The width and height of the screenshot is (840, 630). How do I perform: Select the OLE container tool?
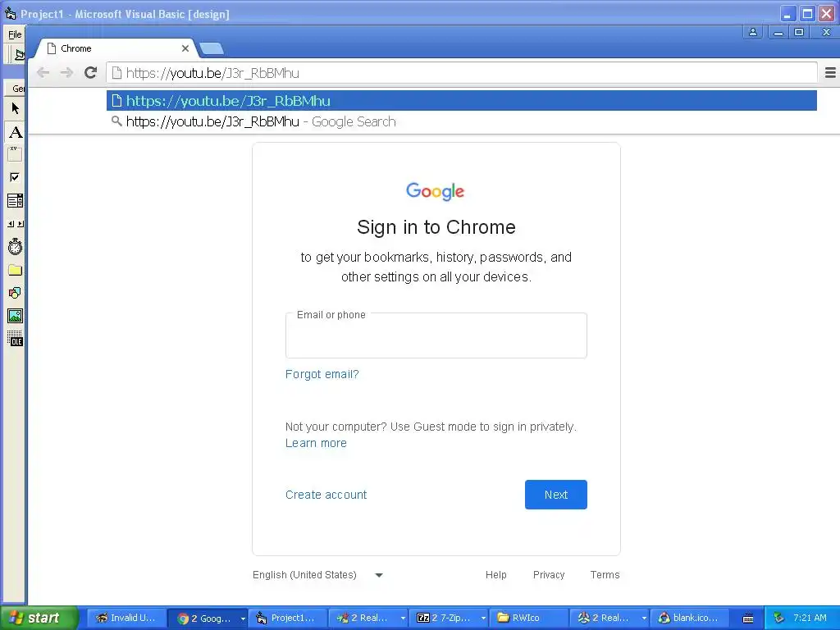coord(15,339)
